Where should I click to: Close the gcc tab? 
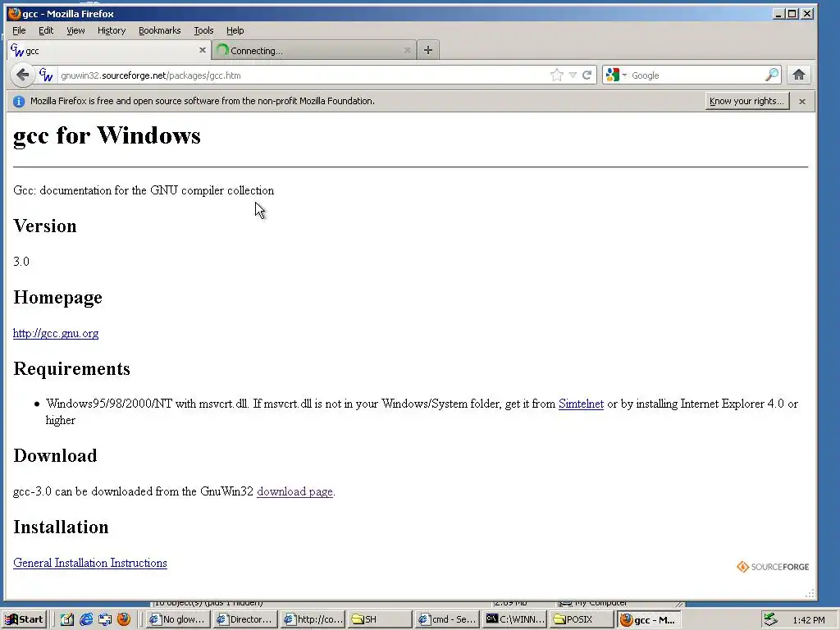[x=202, y=50]
